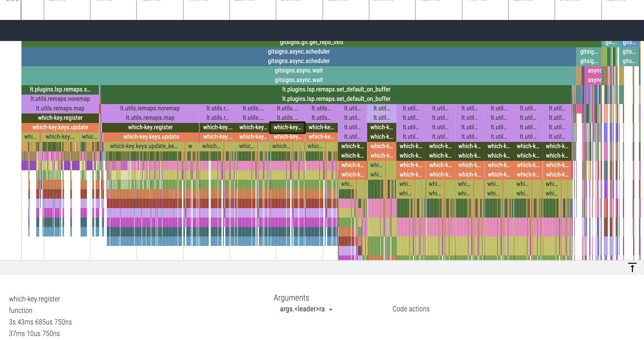Image resolution: width=644 pixels, height=340 pixels.
Task: Open the args.<leader>ra arguments dropdown
Action: (305, 310)
